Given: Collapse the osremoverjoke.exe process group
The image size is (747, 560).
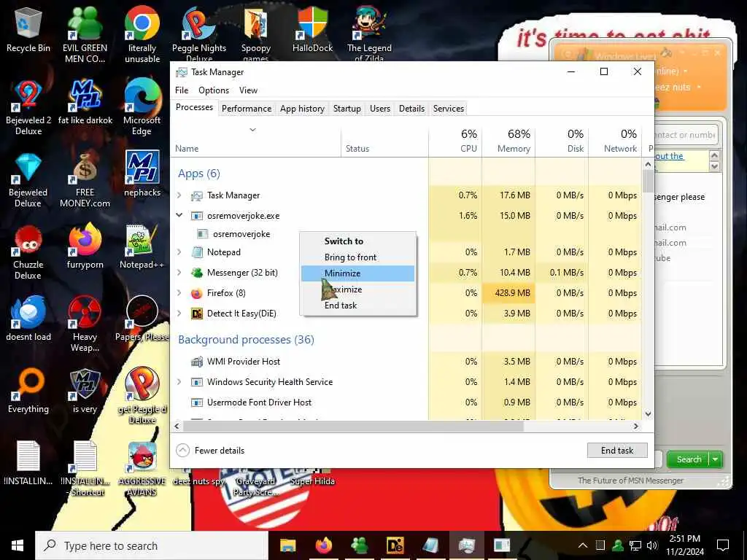Looking at the screenshot, I should tap(179, 215).
